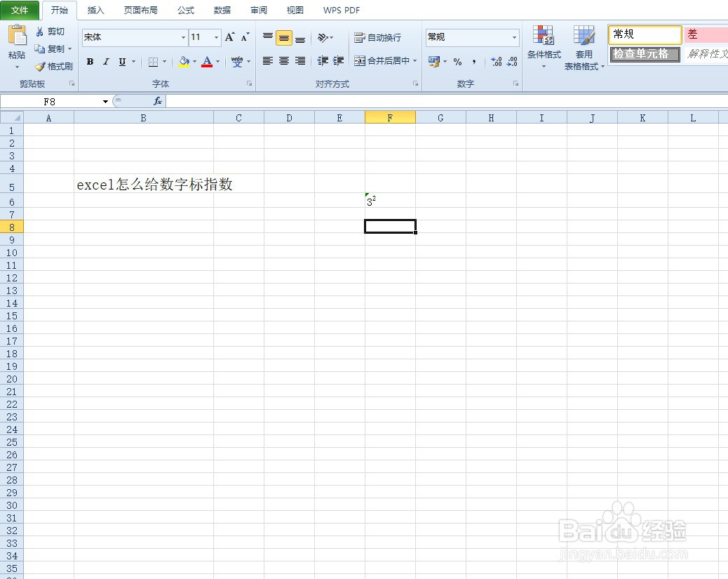Click the comma style icon in 数字 group

pyautogui.click(x=476, y=62)
